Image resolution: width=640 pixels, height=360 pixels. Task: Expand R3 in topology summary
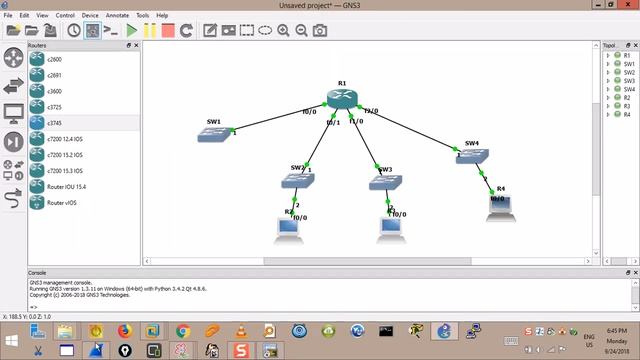pyautogui.click(x=608, y=106)
